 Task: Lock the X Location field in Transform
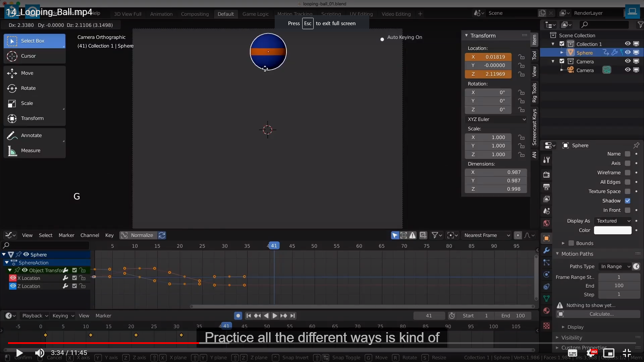point(521,57)
